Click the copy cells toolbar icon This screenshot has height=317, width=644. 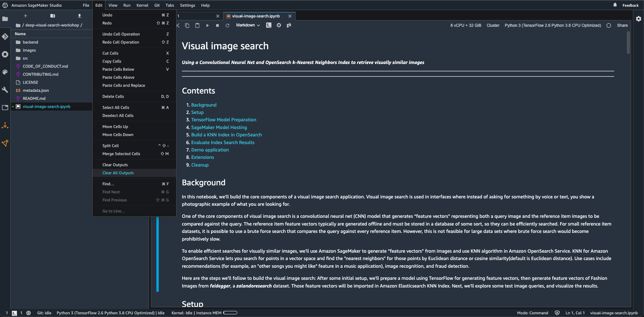[187, 25]
